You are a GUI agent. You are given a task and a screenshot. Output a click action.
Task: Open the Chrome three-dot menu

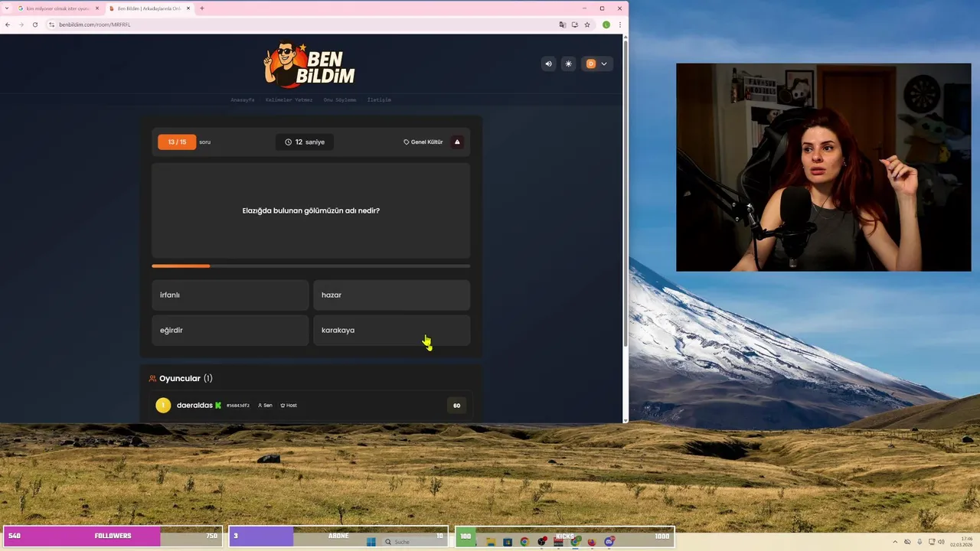[620, 24]
